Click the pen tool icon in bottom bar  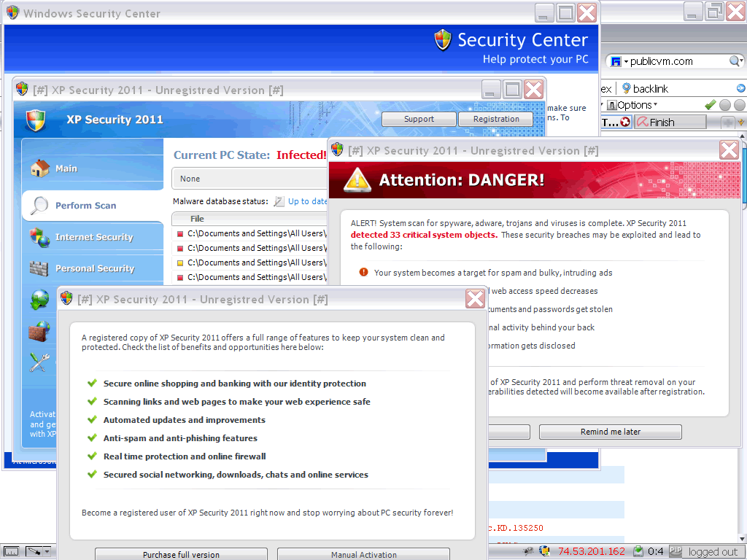(x=34, y=551)
